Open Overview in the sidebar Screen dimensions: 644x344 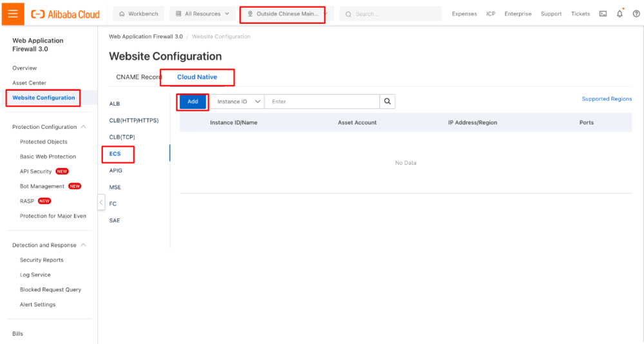point(24,68)
